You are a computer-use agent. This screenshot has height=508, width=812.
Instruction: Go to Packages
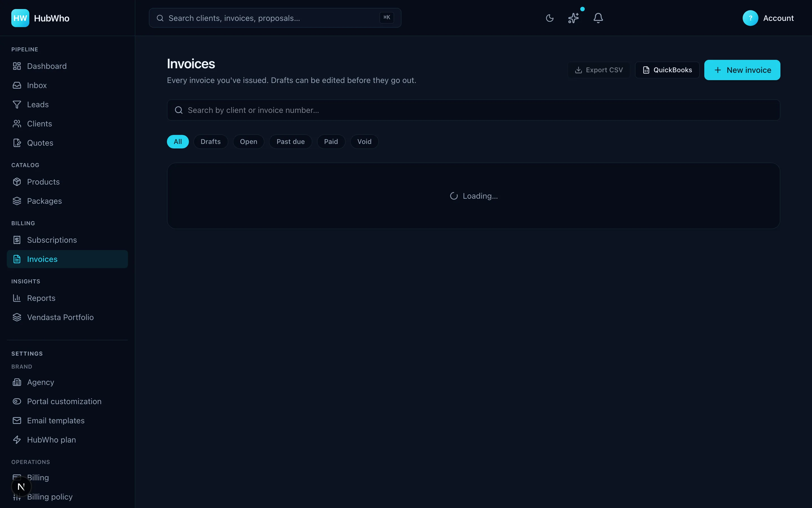click(x=67, y=201)
